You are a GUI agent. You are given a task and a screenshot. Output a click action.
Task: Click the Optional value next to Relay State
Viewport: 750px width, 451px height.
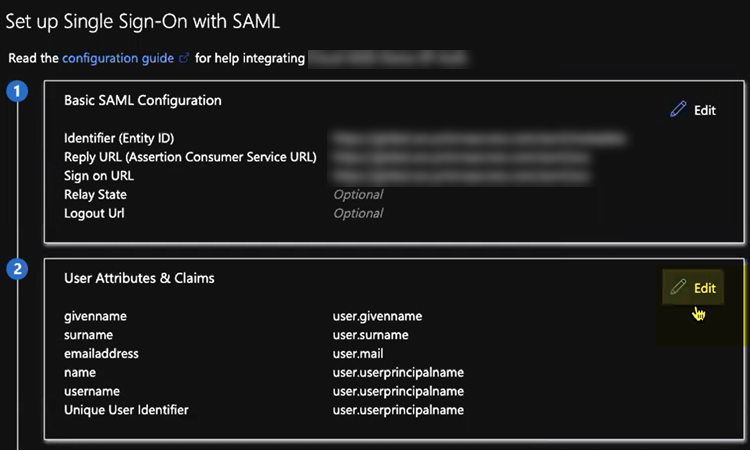click(x=358, y=194)
